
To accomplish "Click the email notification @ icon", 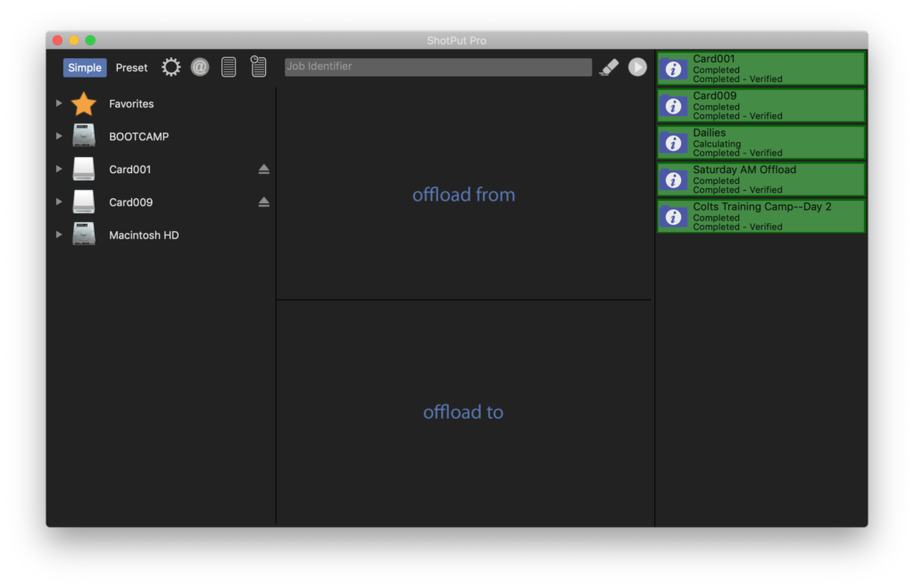I will [x=199, y=66].
